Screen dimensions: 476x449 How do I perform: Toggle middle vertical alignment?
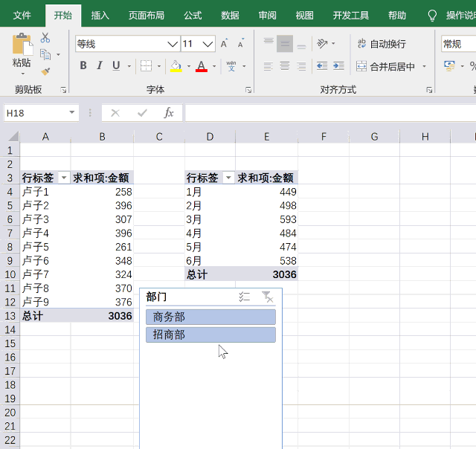pos(285,44)
